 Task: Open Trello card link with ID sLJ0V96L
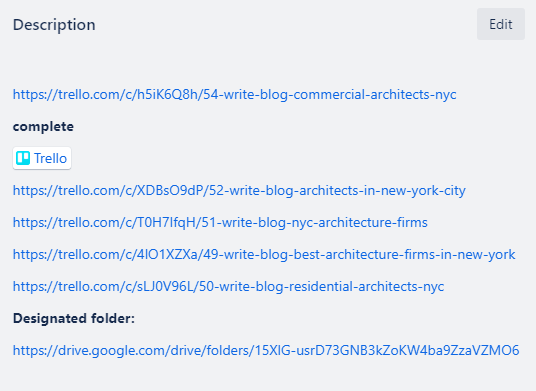[x=228, y=287]
